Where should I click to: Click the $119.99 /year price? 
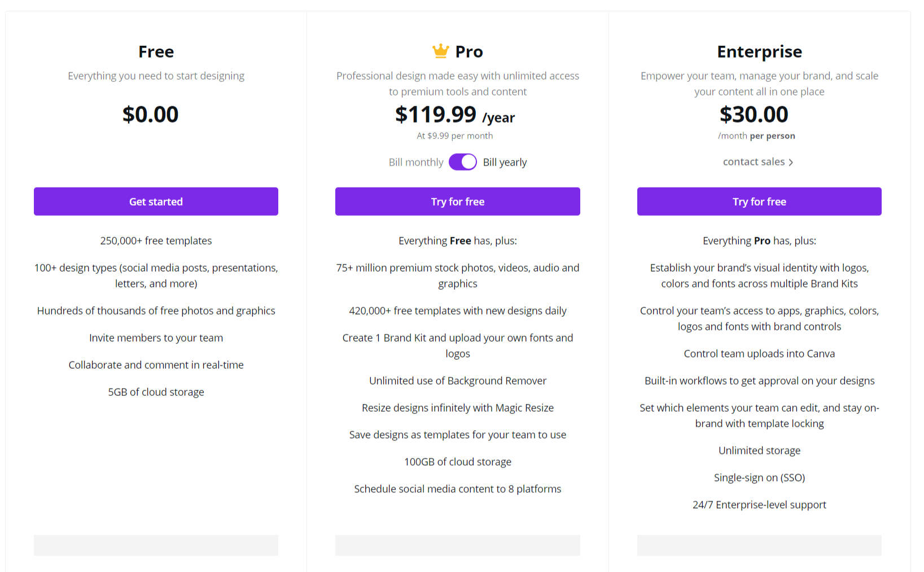455,115
